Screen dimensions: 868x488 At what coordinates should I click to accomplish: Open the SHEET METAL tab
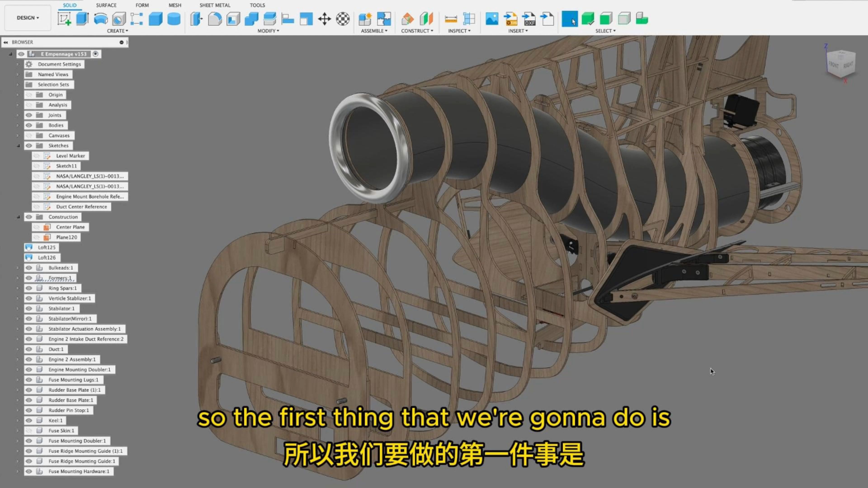pos(215,5)
